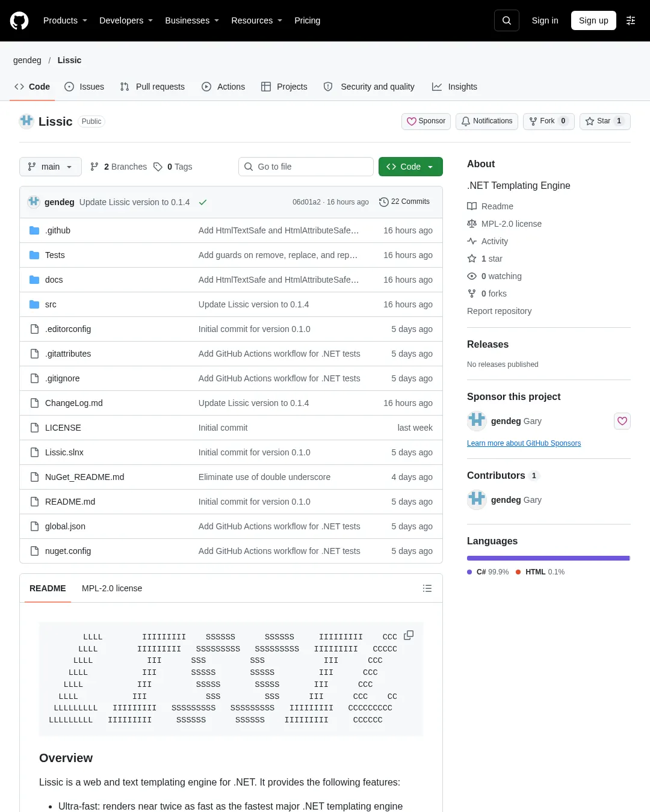Open the .github folder icon
Screen dimensions: 650x812
[34, 230]
